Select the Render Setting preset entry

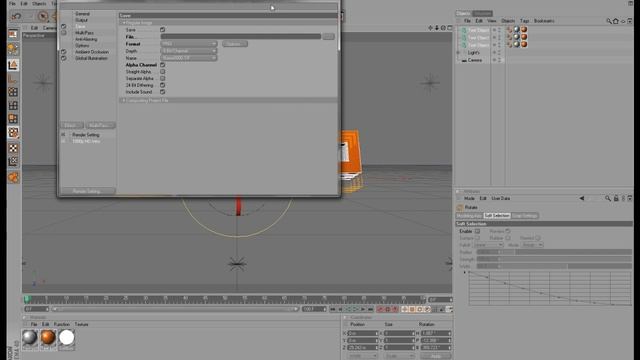coord(86,135)
